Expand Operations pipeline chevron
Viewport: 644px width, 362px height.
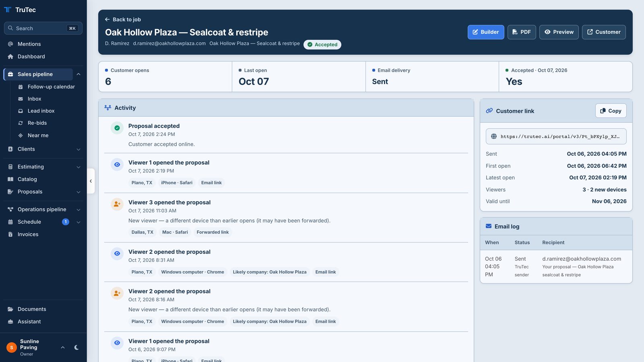click(78, 210)
